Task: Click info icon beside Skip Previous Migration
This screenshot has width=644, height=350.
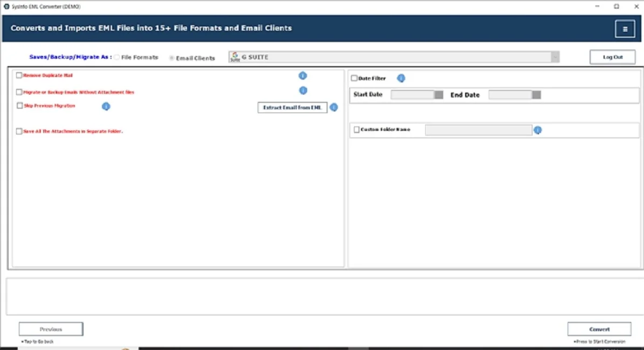Action: click(106, 106)
